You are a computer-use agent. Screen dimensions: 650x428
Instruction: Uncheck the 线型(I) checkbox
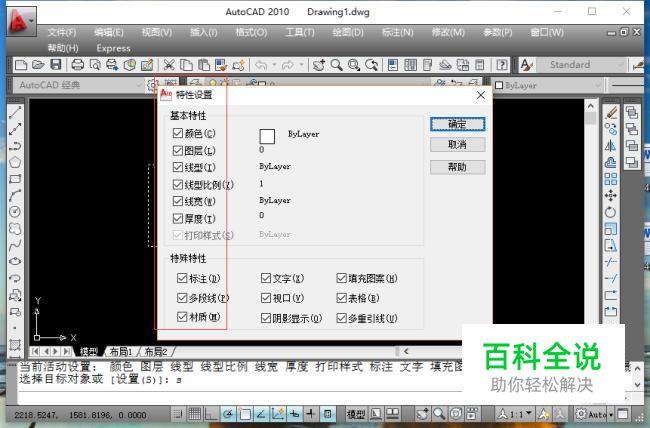click(x=178, y=167)
